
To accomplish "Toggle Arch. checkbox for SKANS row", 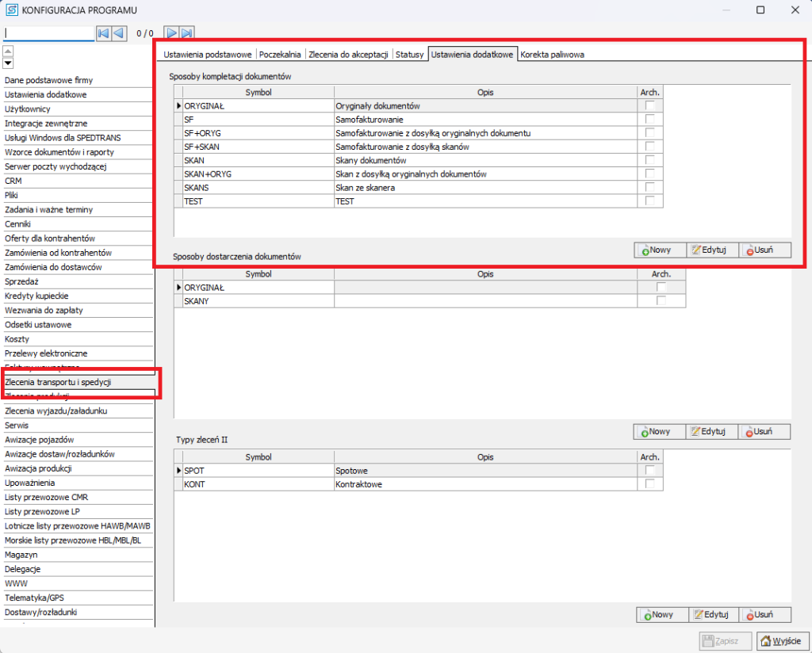I will (650, 187).
